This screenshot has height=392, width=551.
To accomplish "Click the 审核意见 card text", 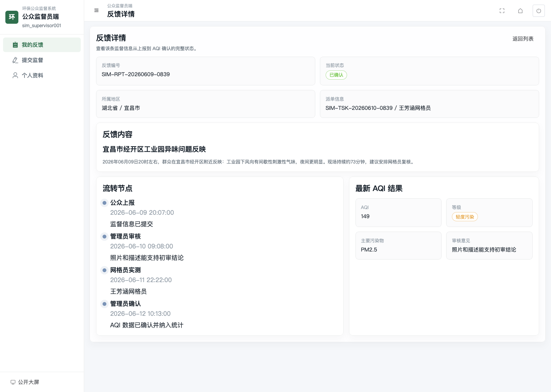I will click(x=484, y=250).
